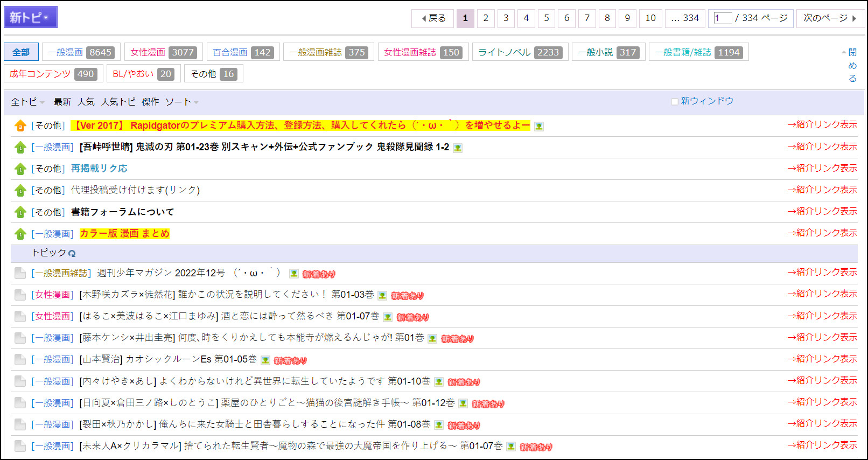The image size is (868, 460).
Task: Click the page number input field
Action: click(723, 18)
